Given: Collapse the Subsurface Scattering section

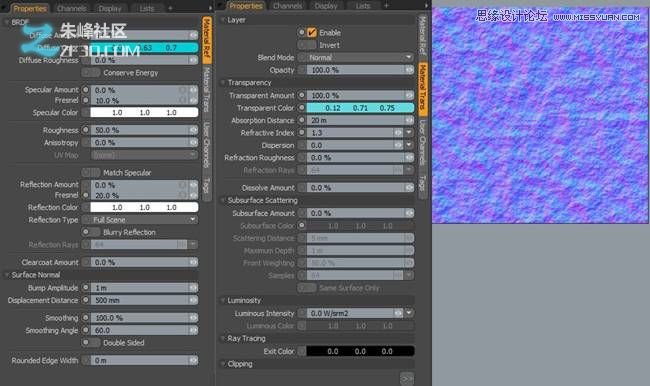Looking at the screenshot, I should (223, 200).
